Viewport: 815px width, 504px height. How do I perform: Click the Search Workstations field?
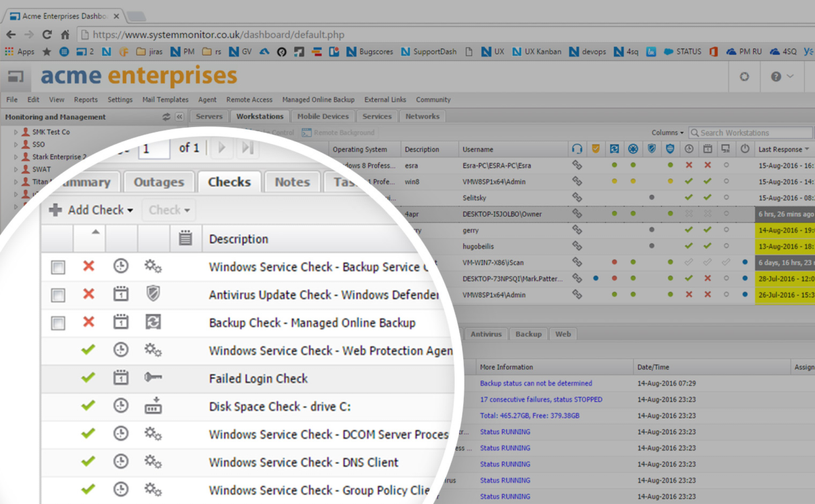(x=750, y=132)
